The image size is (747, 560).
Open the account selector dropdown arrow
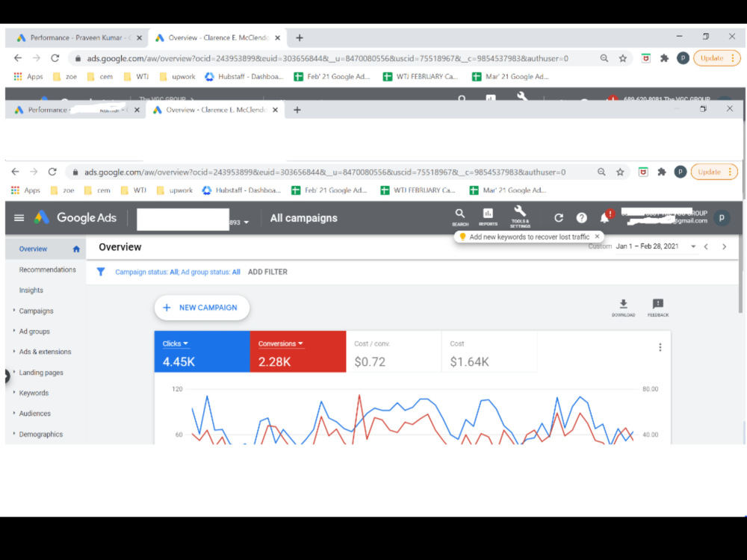247,223
